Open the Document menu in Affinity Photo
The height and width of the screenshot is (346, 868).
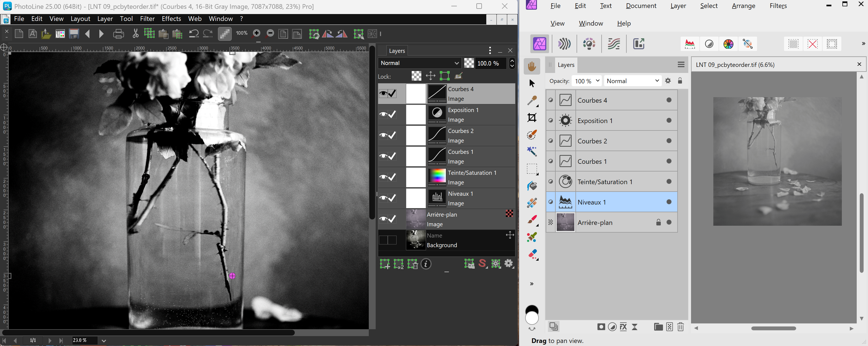pos(641,6)
